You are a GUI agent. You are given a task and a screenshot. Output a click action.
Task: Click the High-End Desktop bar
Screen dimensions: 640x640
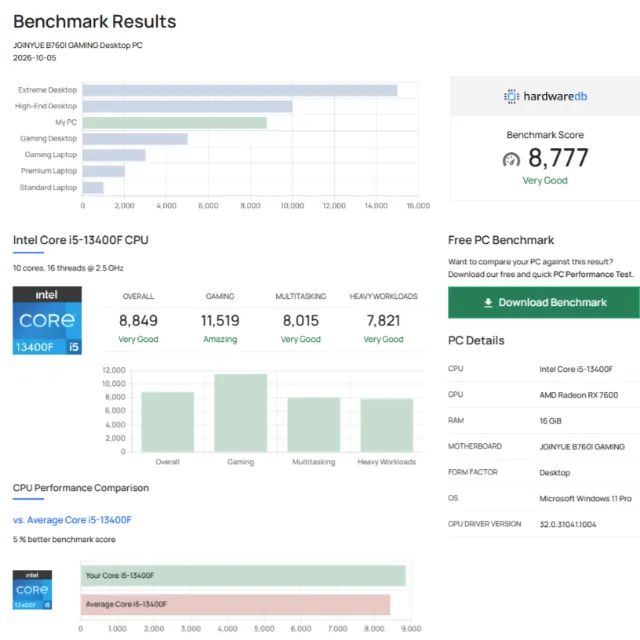point(187,107)
